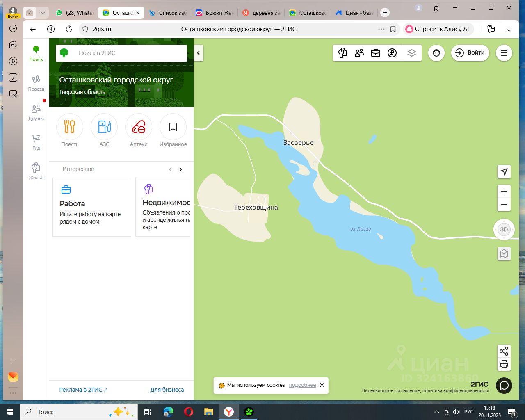The width and height of the screenshot is (525, 420).
Task: Show previous Интересное cards
Action: [x=171, y=169]
